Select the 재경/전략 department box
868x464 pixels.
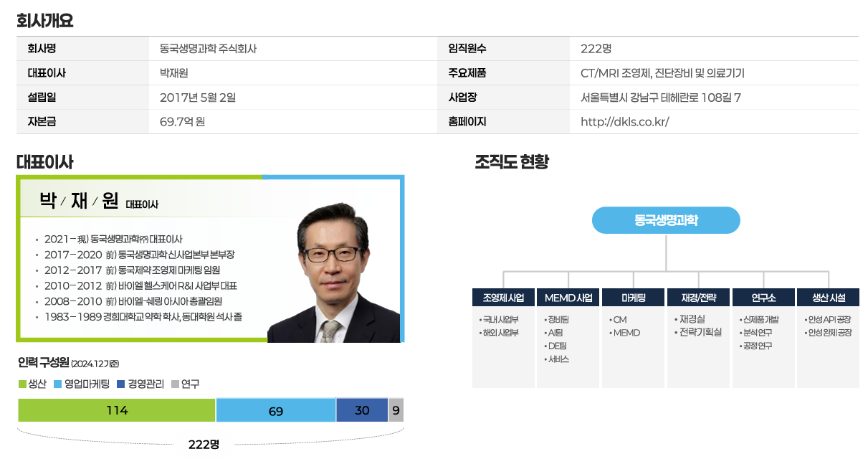pos(698,297)
